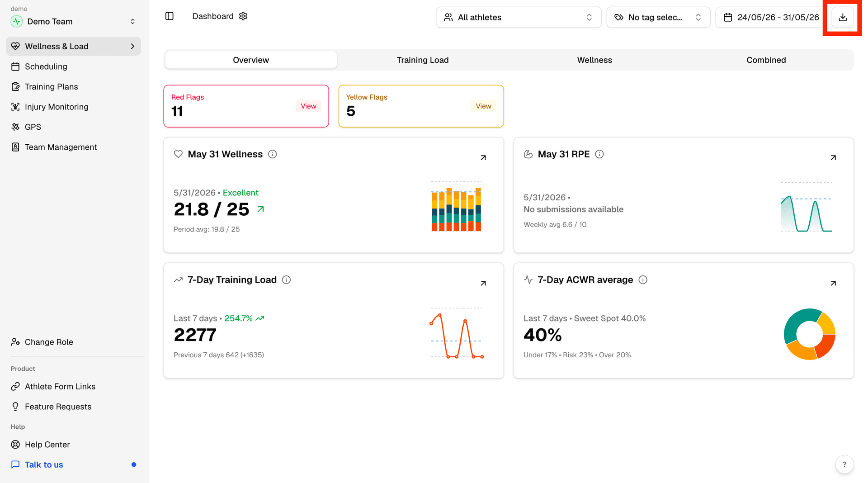Click 'Weekly avg 6.6 / 10' text
Image resolution: width=868 pixels, height=483 pixels.
(x=555, y=225)
